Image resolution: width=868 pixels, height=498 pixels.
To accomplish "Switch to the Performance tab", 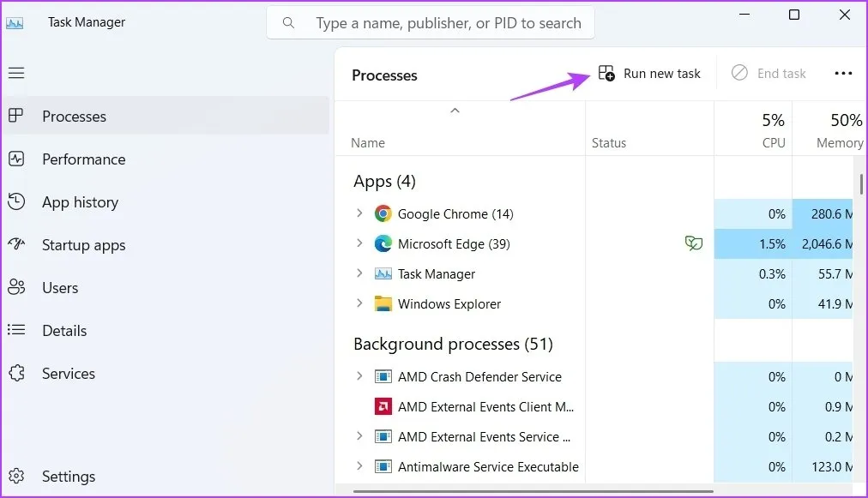I will coord(83,159).
